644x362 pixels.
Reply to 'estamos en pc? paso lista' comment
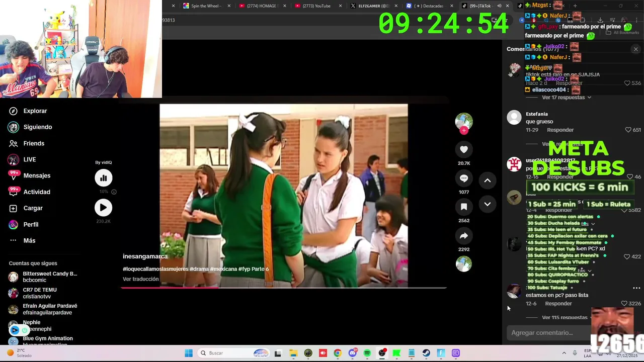(558, 304)
